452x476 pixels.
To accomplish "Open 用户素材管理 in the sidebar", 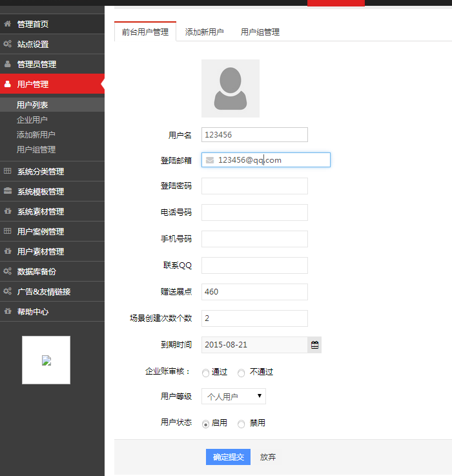I will (52, 251).
